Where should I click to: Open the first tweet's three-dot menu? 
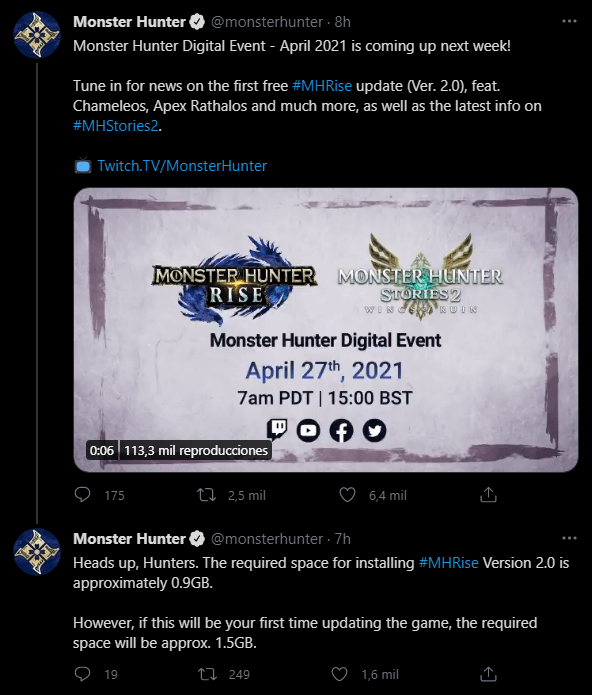click(x=569, y=21)
